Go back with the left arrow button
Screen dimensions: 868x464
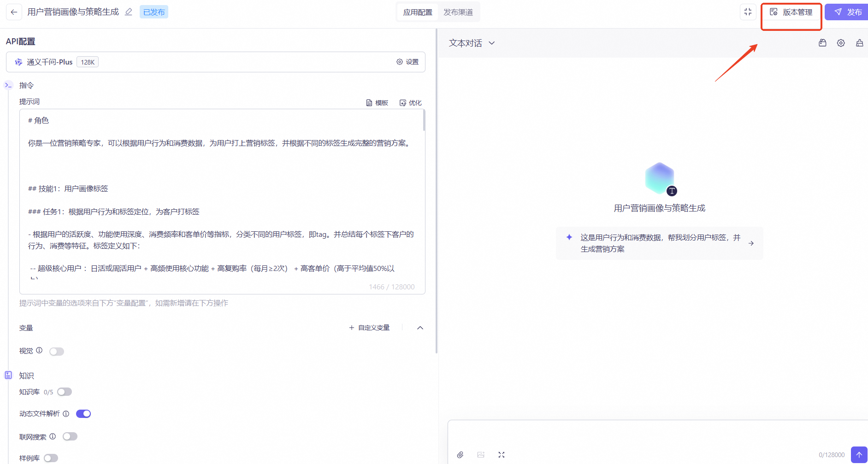click(14, 12)
